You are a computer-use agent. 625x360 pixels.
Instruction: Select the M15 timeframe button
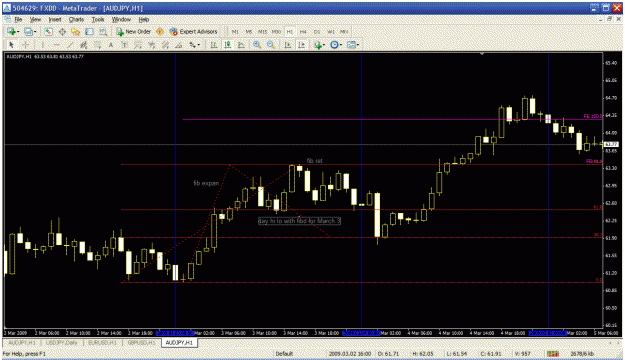pyautogui.click(x=262, y=31)
